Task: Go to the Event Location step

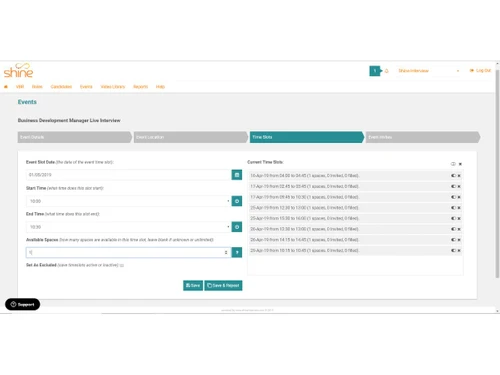Action: tap(191, 137)
